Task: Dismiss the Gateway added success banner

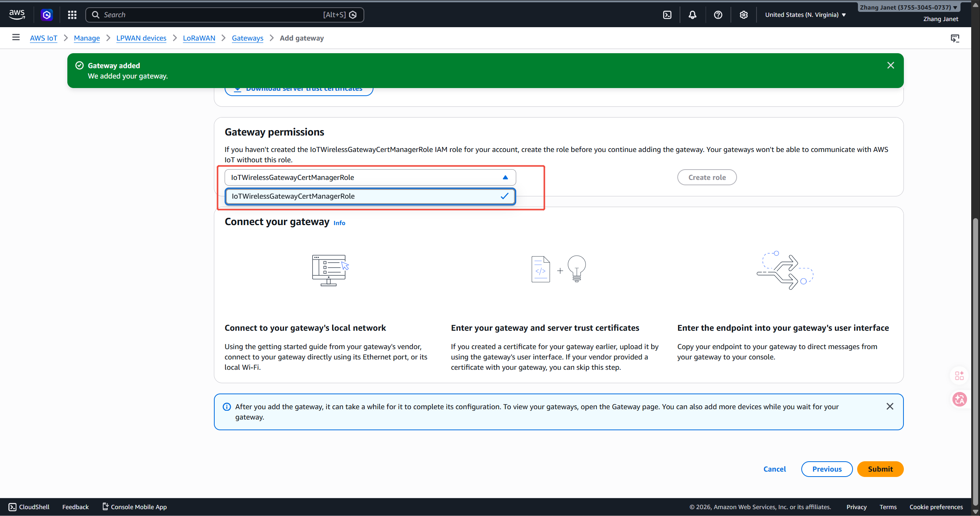Action: pos(890,65)
